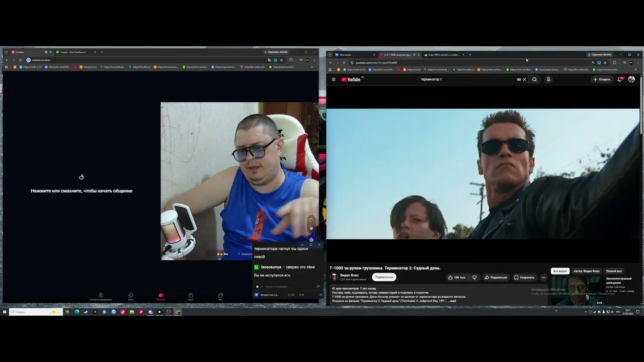The image size is (644, 362).
Task: Open the Видео Фокс channel avatar
Action: 334,277
